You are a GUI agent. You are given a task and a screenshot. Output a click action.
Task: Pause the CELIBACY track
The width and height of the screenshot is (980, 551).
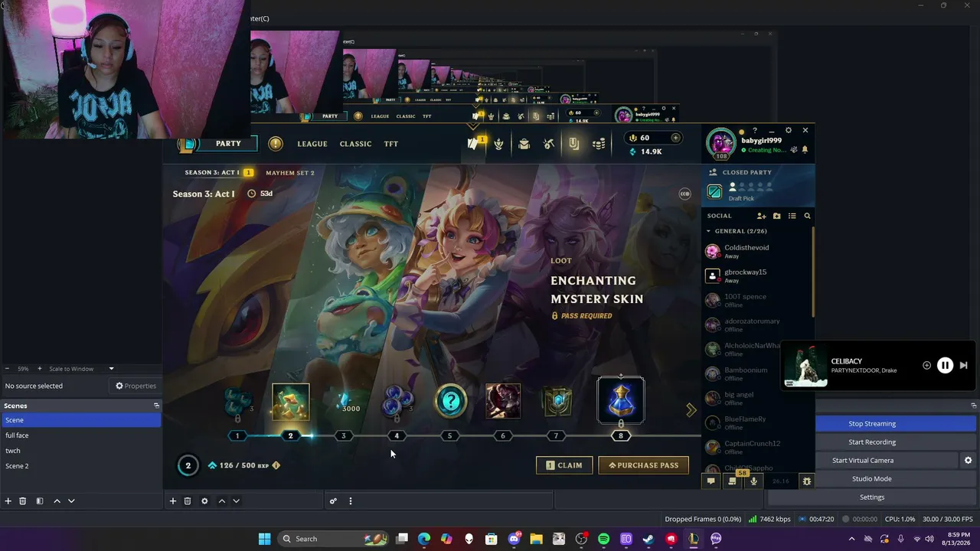[x=945, y=366]
